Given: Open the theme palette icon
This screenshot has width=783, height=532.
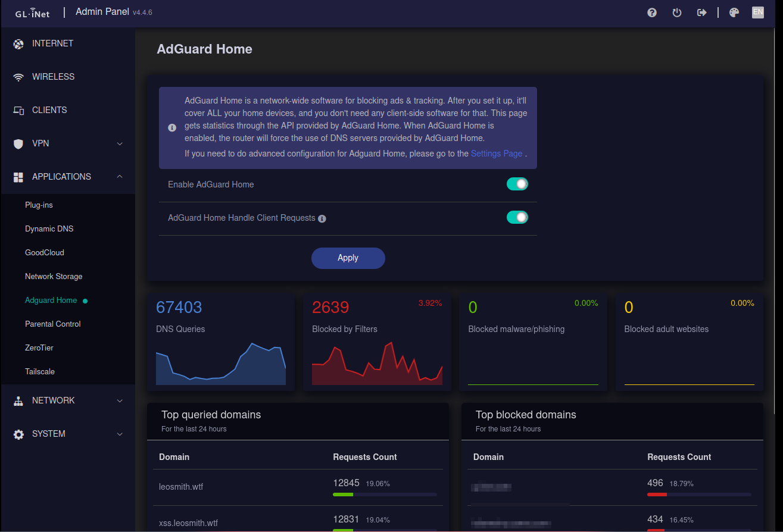Looking at the screenshot, I should tap(734, 12).
